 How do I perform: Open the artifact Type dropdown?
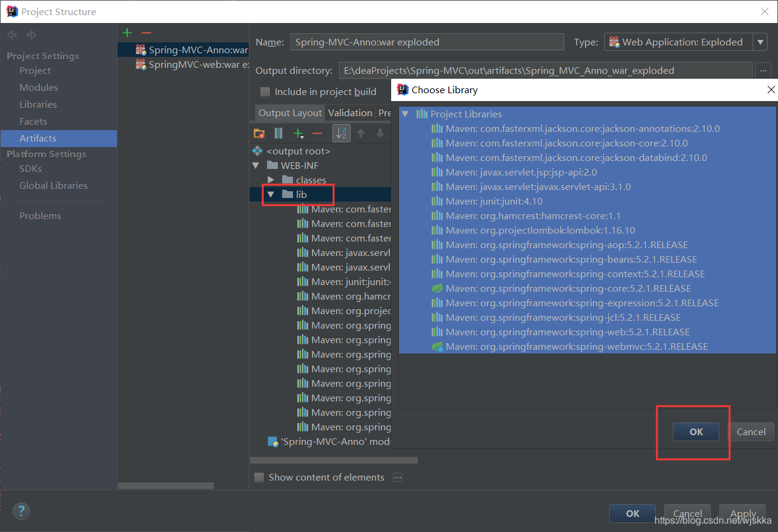click(x=760, y=42)
